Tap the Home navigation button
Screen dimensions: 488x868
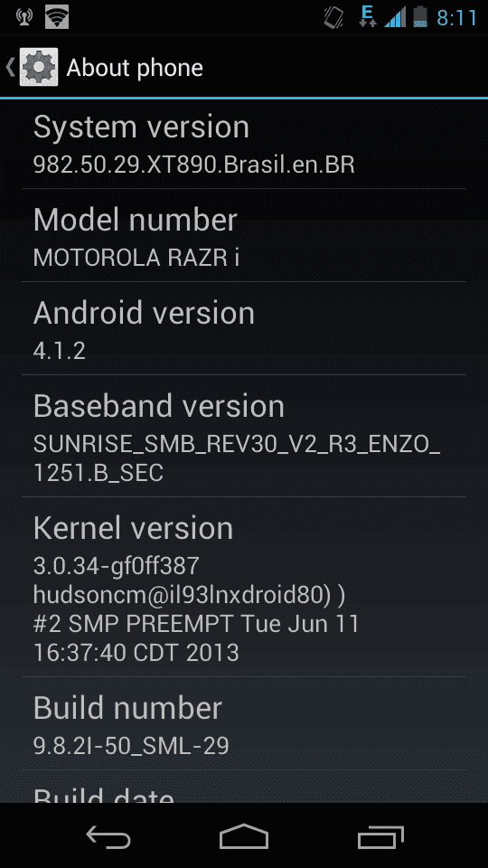244,836
